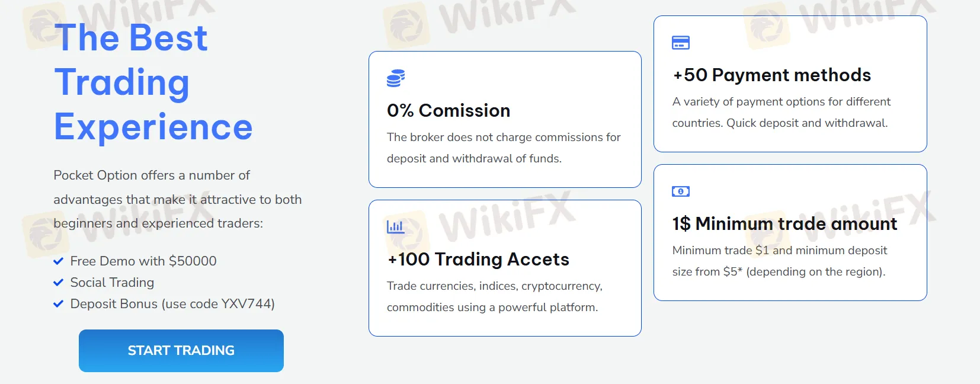Image resolution: width=980 pixels, height=384 pixels.
Task: Click the Deposit Bonus code YXV744 text
Action: point(172,304)
